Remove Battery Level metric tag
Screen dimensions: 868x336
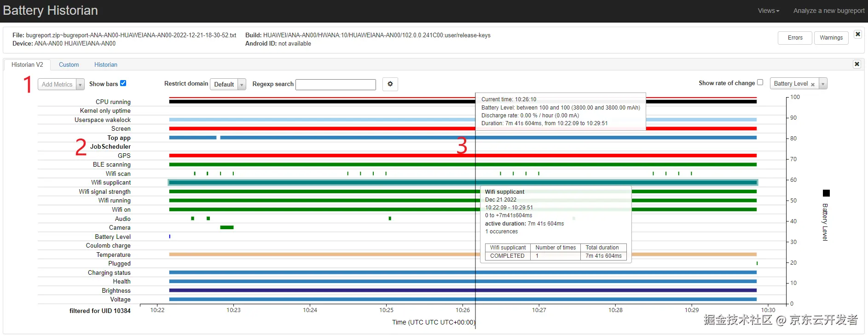click(813, 84)
